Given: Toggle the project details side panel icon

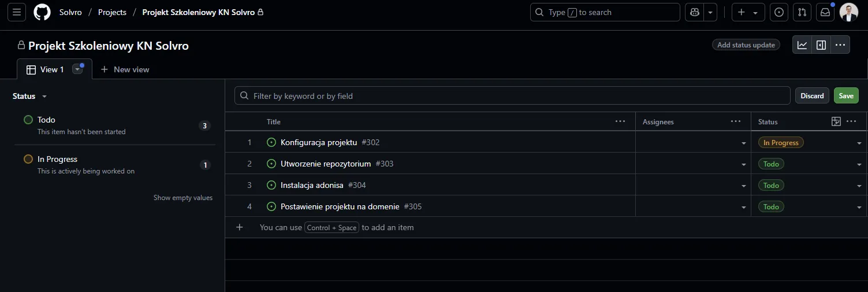Looking at the screenshot, I should [821, 45].
